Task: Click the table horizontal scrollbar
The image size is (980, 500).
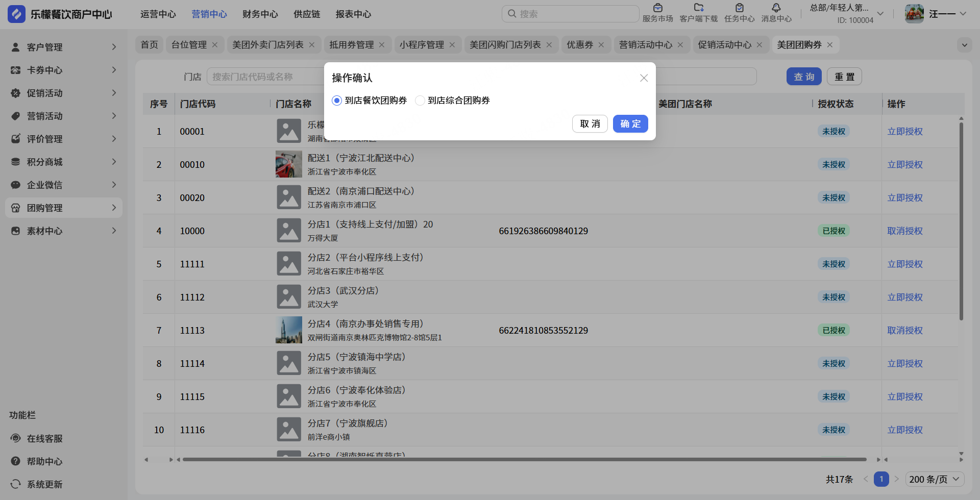Action: click(x=525, y=460)
